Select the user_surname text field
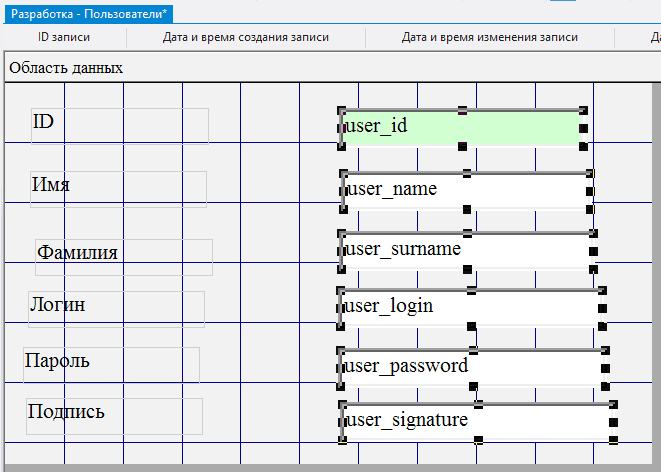Screen dimensions: 661x472 [x=467, y=250]
